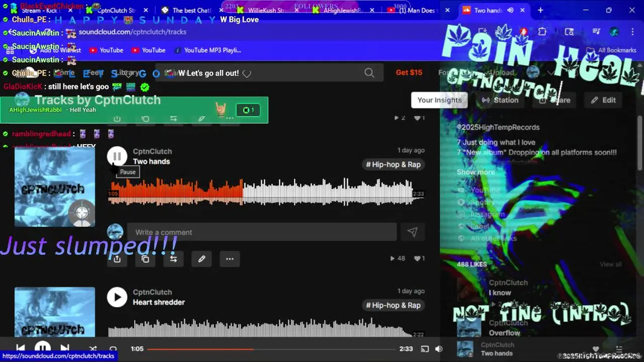Image resolution: width=644 pixels, height=362 pixels.
Task: Pause playback in bottom player bar
Action: tap(42, 348)
